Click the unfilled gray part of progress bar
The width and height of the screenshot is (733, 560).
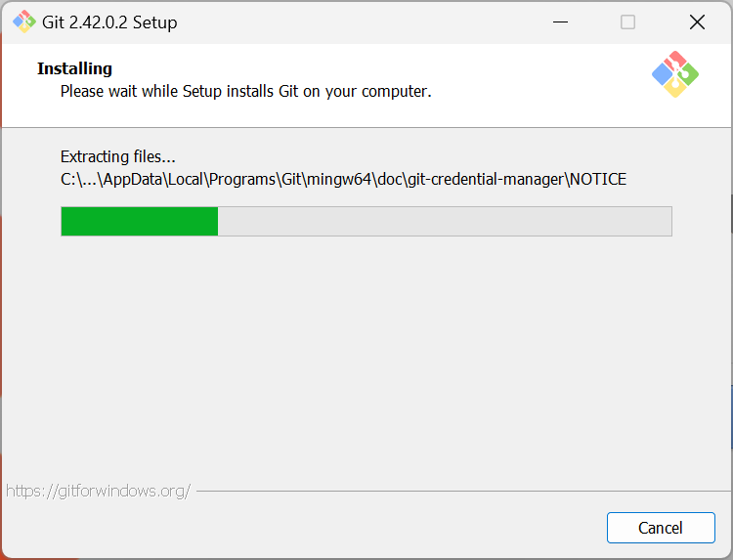[445, 221]
